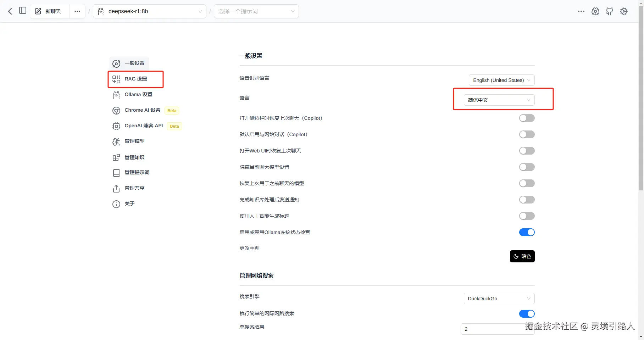Open the GitHub repository icon in the header

pos(610,11)
